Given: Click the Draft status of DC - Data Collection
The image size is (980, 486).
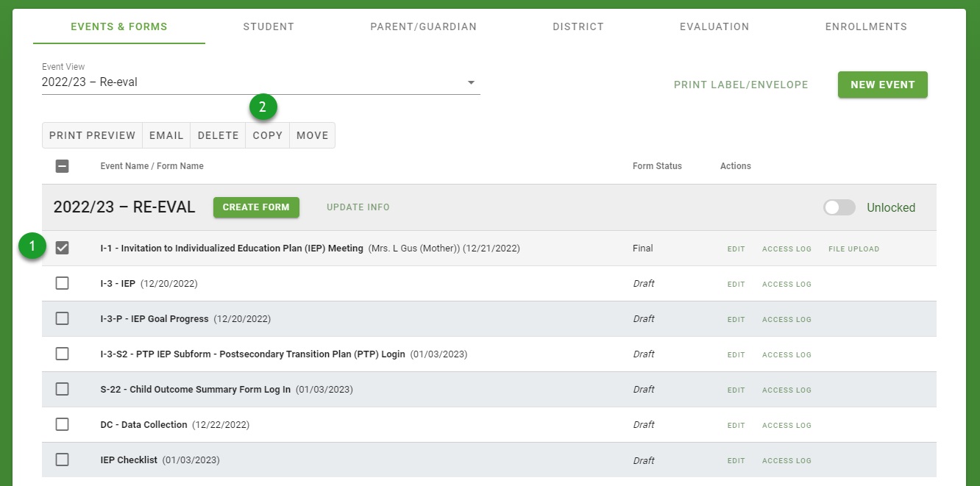Looking at the screenshot, I should [644, 425].
